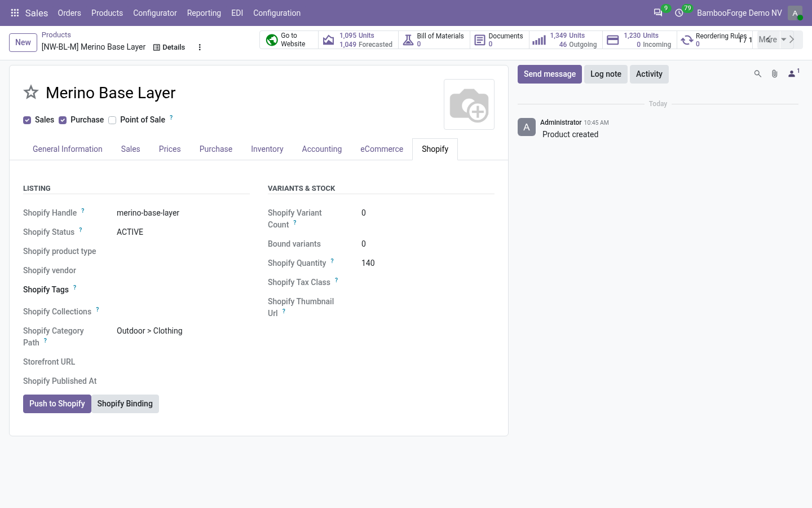Image resolution: width=812 pixels, height=508 pixels.
Task: Click the Shopify Tags input field
Action: (183, 290)
